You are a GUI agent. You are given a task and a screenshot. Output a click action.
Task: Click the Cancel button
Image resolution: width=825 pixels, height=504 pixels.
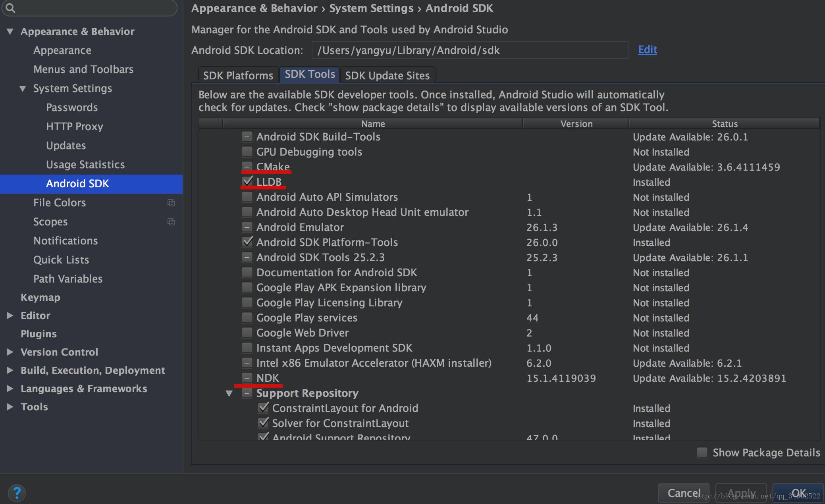(x=684, y=493)
